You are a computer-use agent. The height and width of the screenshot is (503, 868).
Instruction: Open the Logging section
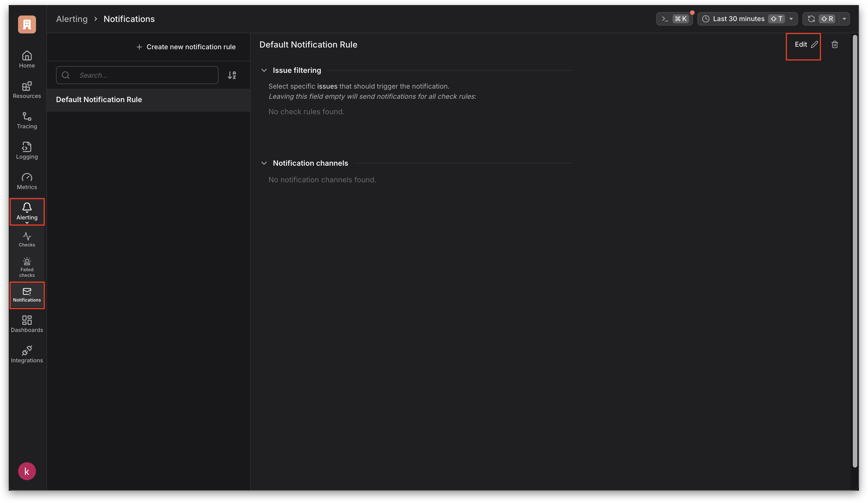(27, 151)
